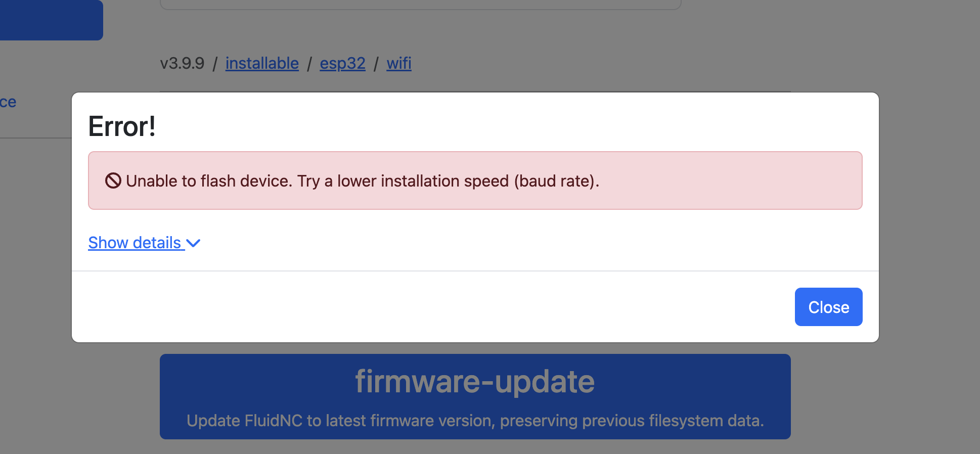The height and width of the screenshot is (454, 980).
Task: Close the error dialog
Action: tap(828, 307)
